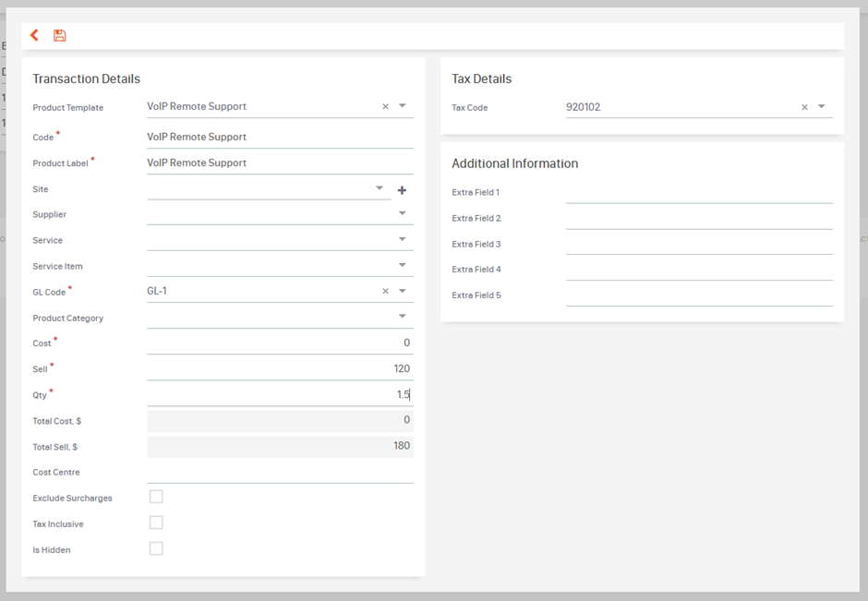Focus the Cost Centre input field
The width and height of the screenshot is (868, 601).
[x=280, y=472]
